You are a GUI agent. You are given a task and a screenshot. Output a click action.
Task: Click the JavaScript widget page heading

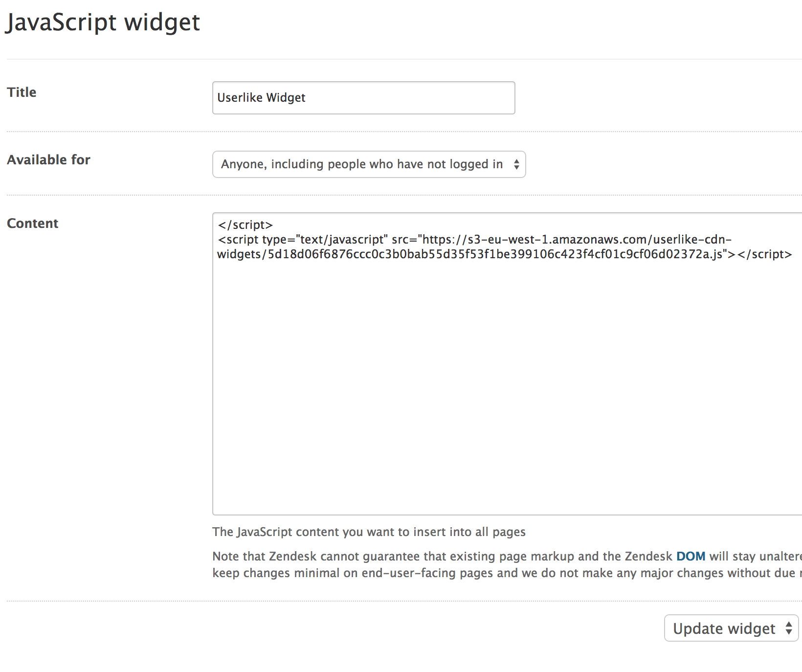click(x=103, y=22)
